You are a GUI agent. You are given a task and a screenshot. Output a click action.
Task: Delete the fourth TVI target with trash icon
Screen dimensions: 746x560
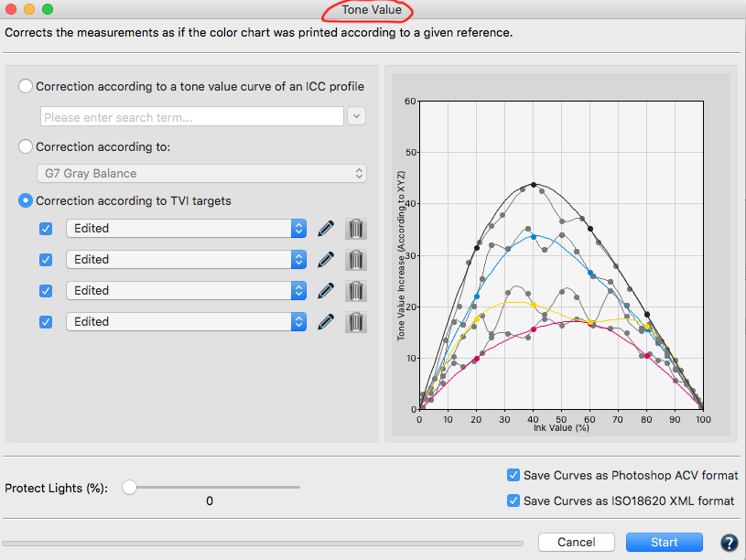356,322
